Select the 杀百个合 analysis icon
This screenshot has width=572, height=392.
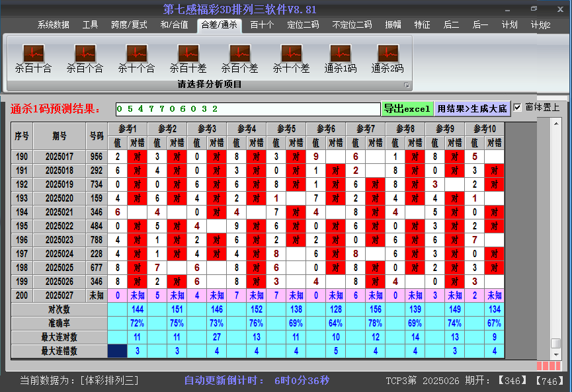[x=85, y=53]
